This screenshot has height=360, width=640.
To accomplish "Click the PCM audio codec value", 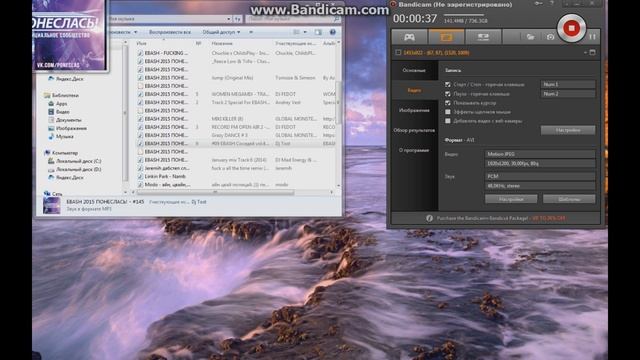I will 540,176.
